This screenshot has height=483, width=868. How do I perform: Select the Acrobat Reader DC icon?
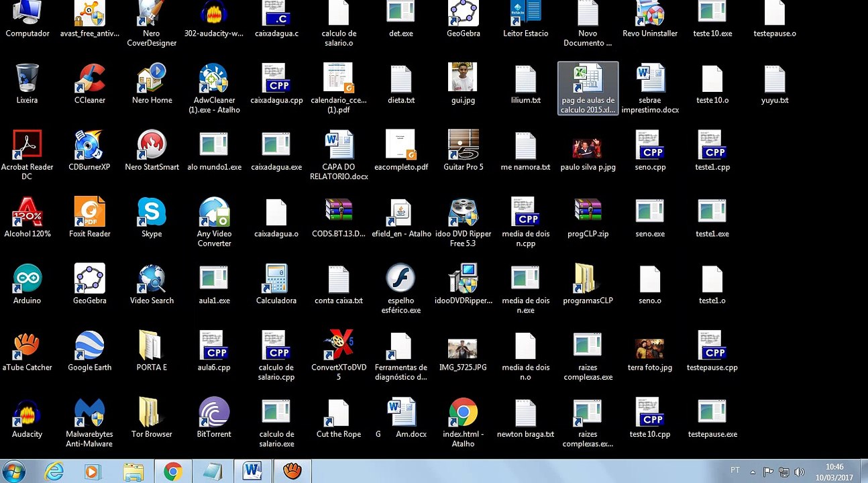(x=28, y=155)
